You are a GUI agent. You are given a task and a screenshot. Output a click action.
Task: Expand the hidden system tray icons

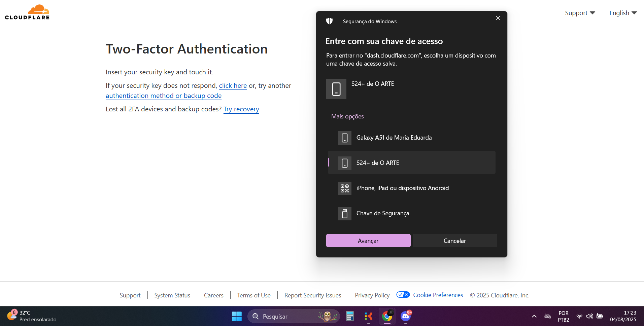point(534,316)
